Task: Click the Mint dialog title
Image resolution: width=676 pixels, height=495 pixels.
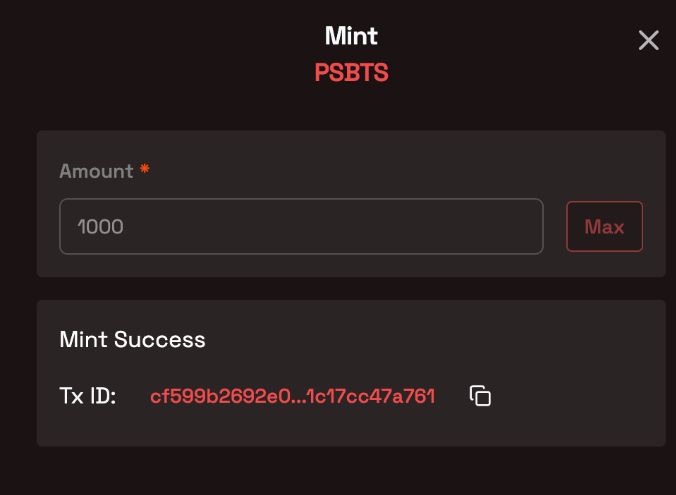Action: (x=351, y=36)
